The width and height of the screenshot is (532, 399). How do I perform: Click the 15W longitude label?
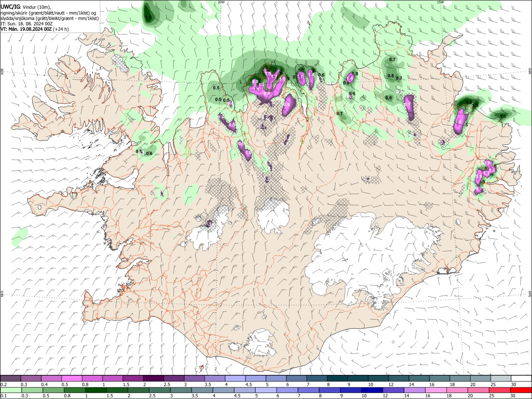tap(440, 2)
